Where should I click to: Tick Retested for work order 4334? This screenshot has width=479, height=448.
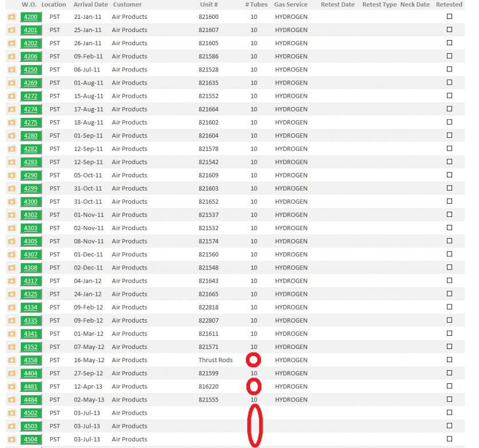tap(449, 307)
